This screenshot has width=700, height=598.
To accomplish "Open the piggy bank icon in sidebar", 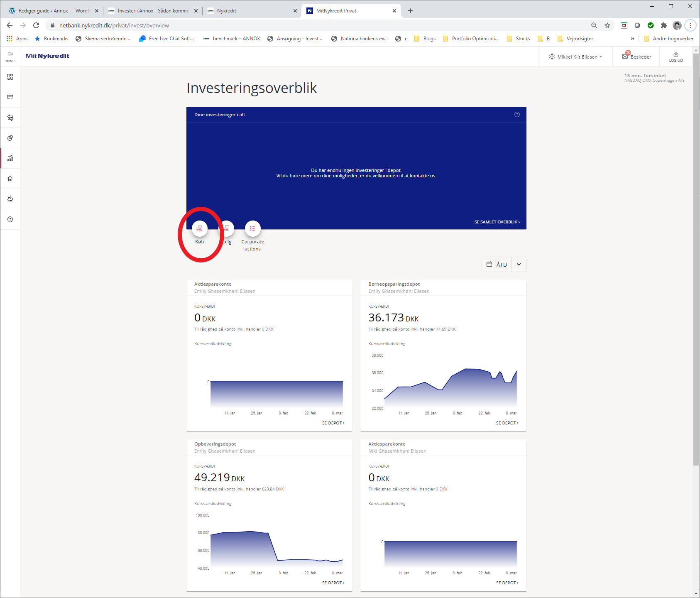I will click(x=10, y=199).
